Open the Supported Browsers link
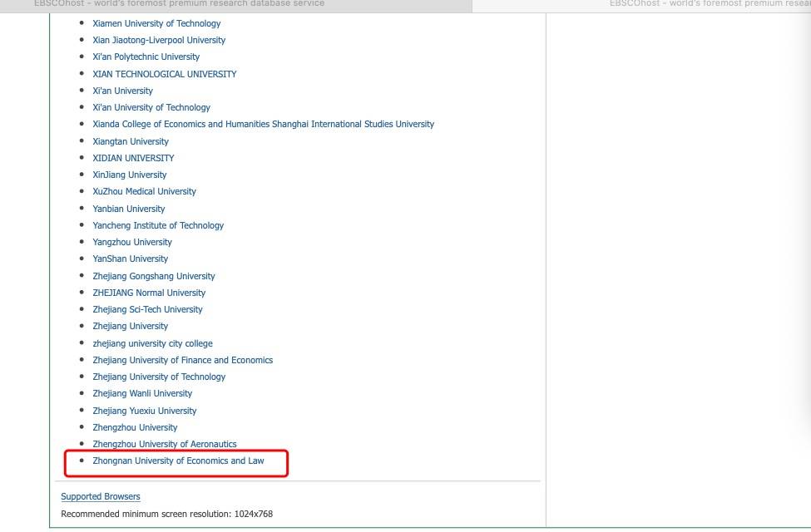The width and height of the screenshot is (811, 532). coord(101,496)
